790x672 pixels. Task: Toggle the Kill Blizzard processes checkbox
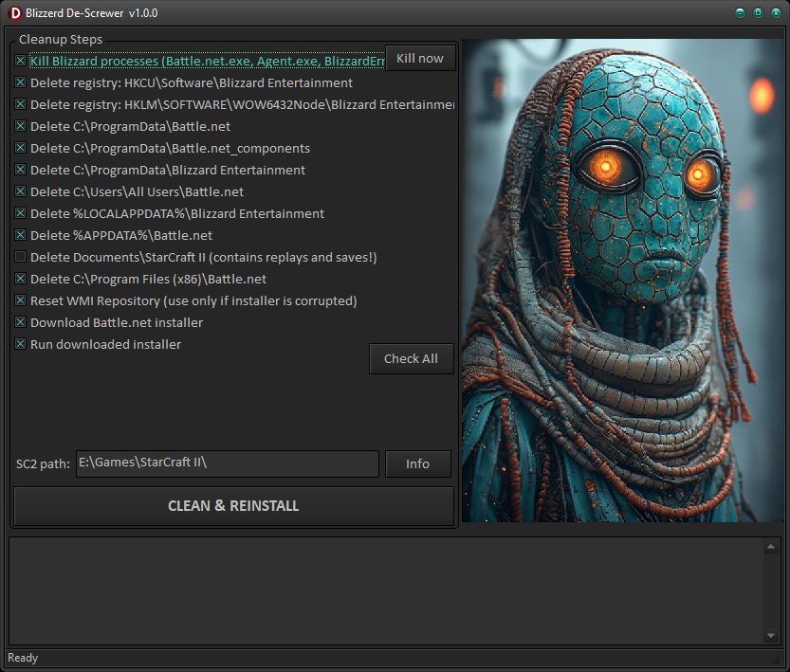(21, 61)
